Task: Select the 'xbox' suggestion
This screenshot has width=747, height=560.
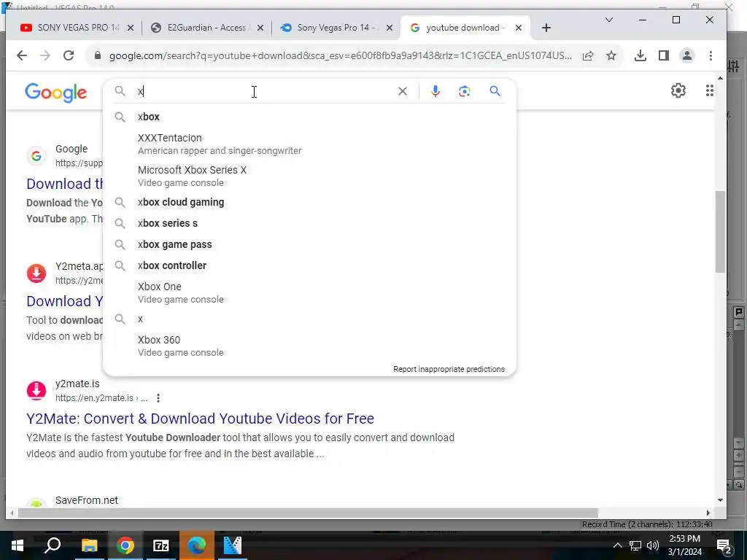Action: 309,117
